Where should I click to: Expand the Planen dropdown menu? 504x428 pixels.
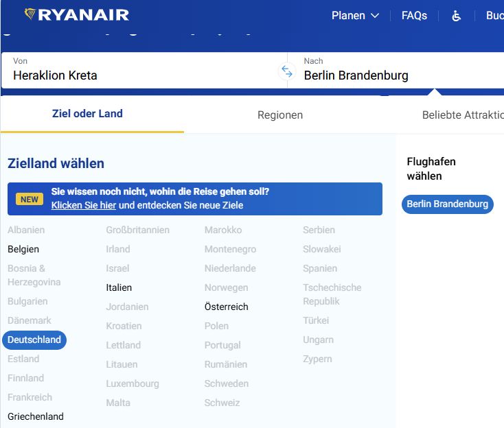(355, 15)
